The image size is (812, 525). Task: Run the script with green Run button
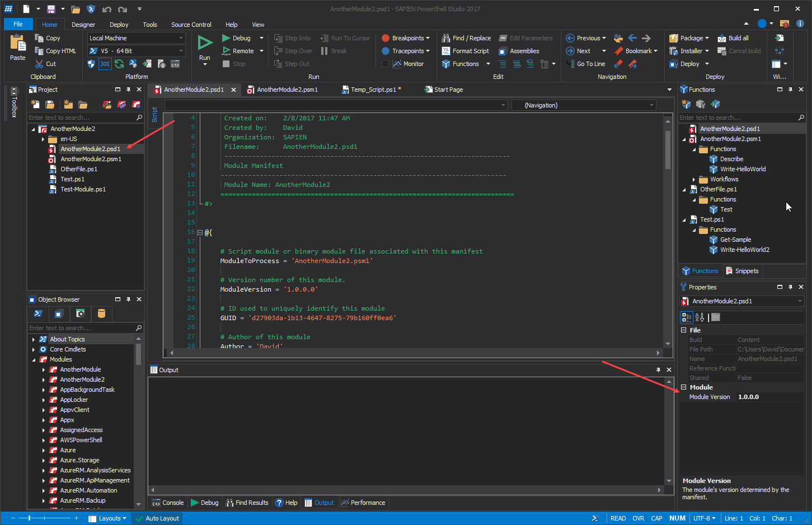click(x=205, y=44)
